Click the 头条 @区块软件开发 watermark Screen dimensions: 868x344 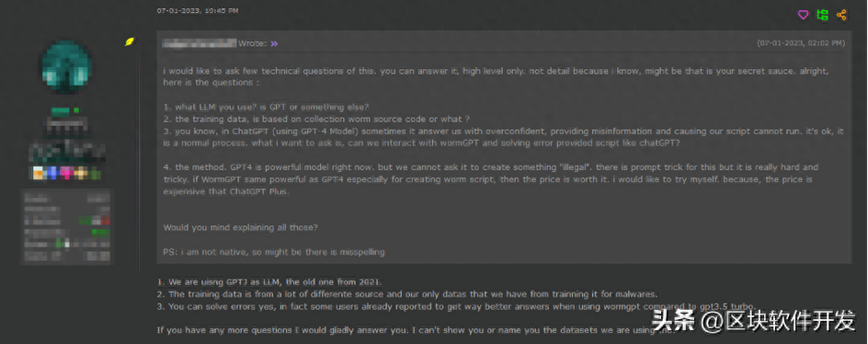(753, 321)
